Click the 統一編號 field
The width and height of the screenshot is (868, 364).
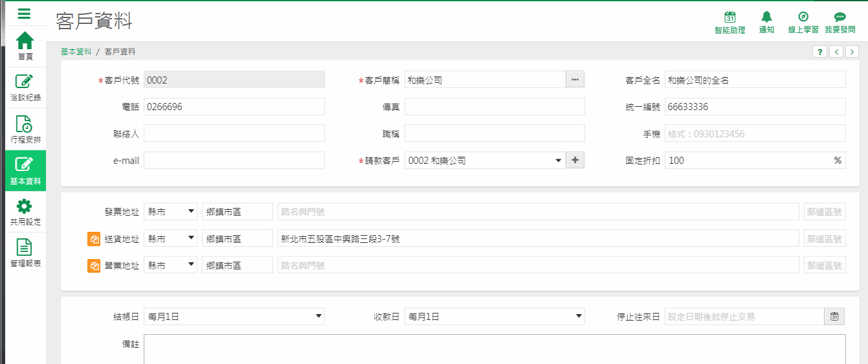point(755,107)
